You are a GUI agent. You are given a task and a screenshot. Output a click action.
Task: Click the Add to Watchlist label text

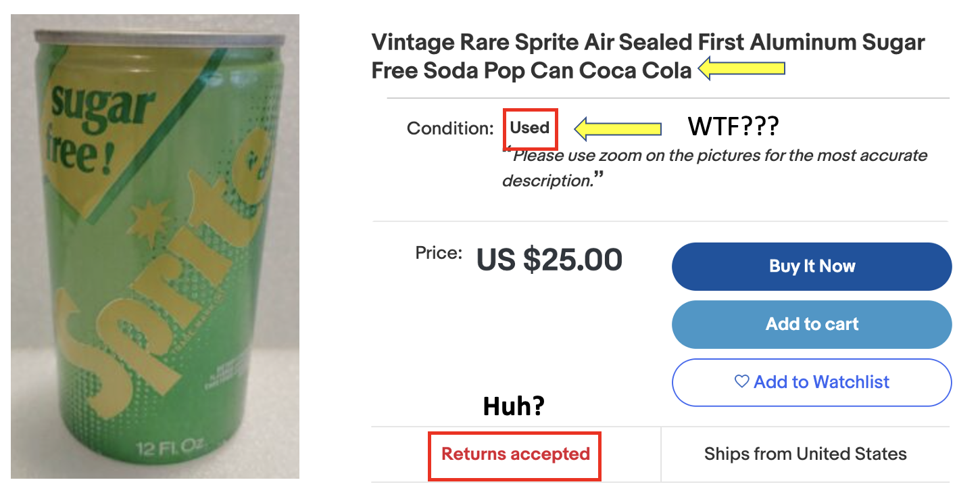point(821,382)
